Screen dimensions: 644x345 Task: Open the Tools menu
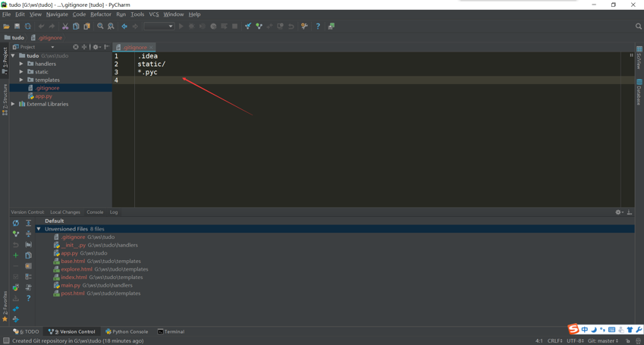pos(137,14)
